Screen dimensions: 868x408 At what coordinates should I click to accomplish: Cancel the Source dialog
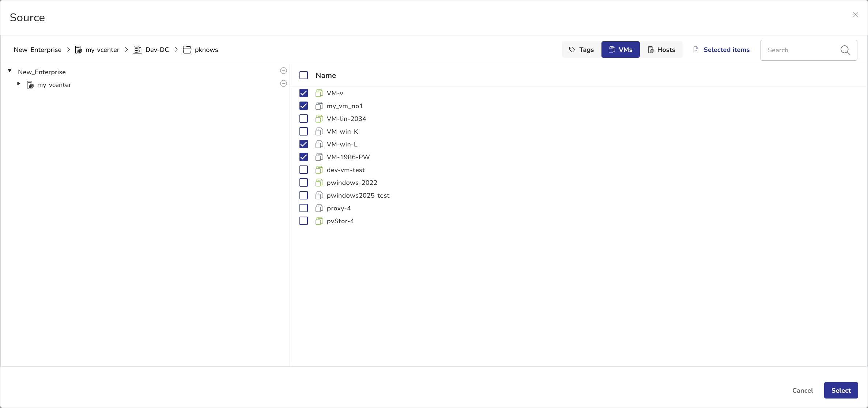(802, 390)
